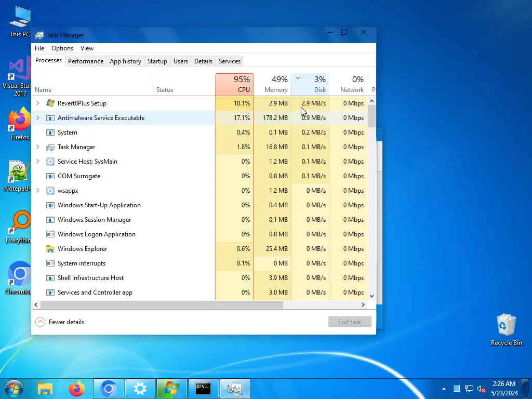Click the End task button
Viewport: 532px width, 399px height.
tap(350, 322)
